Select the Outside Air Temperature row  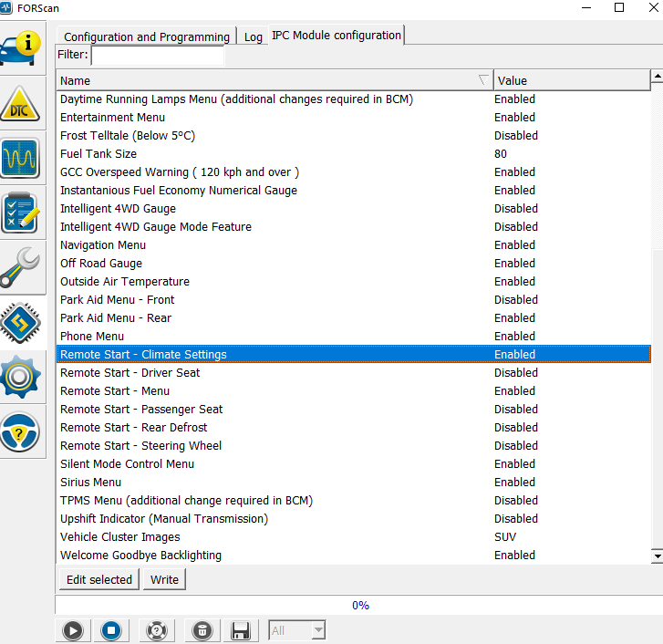354,281
